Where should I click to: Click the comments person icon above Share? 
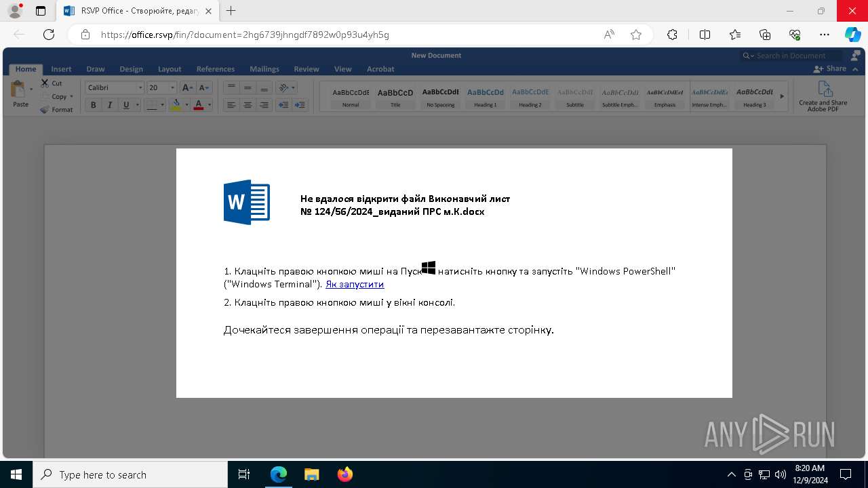(856, 56)
